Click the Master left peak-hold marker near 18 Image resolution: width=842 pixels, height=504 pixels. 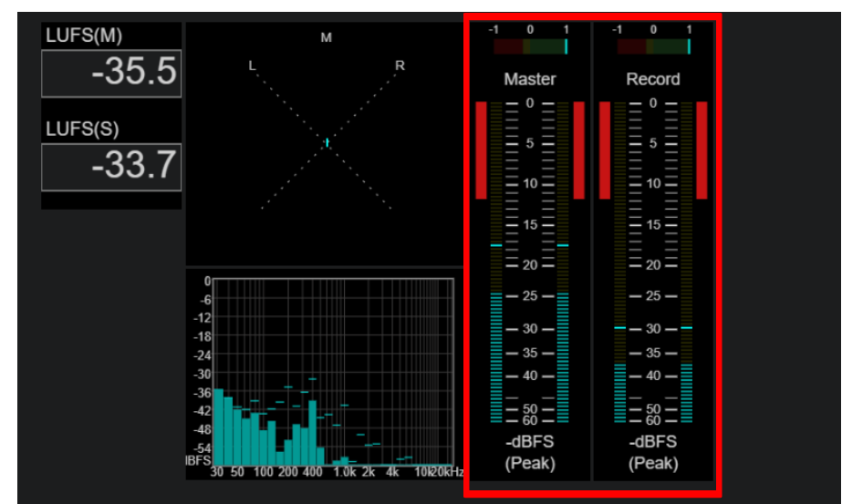point(496,245)
